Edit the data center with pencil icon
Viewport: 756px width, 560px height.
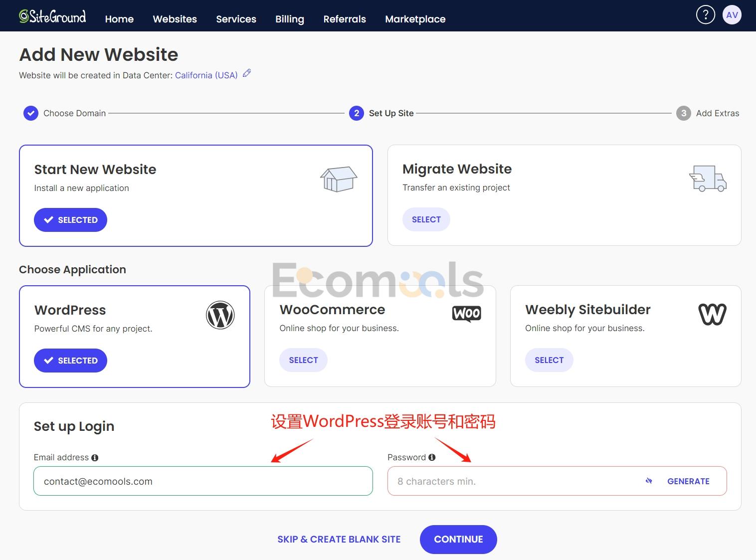pyautogui.click(x=247, y=74)
